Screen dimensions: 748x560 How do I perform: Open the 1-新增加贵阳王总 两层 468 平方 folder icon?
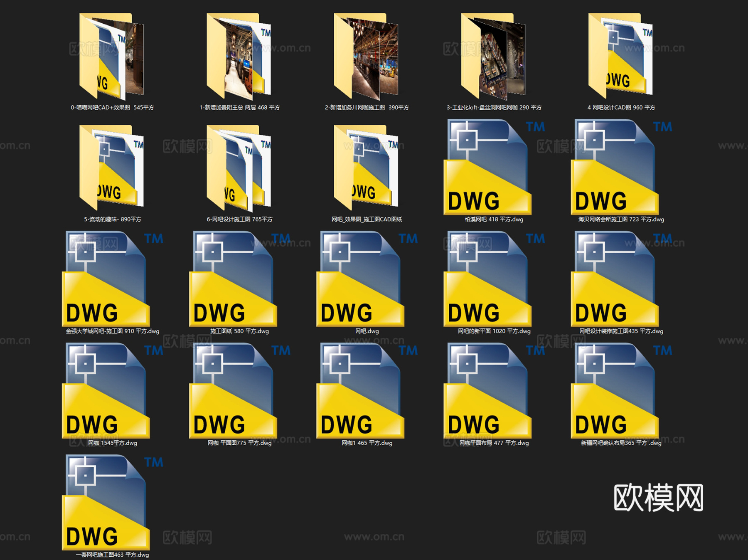[x=239, y=56]
